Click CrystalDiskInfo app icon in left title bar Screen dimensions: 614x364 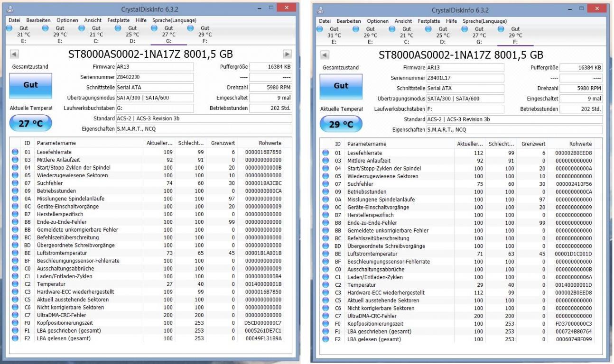[x=10, y=9]
